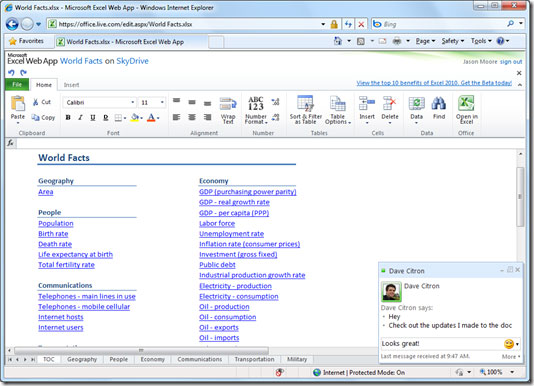Open Table Options dropdown
This screenshot has height=386, width=534.
point(337,110)
